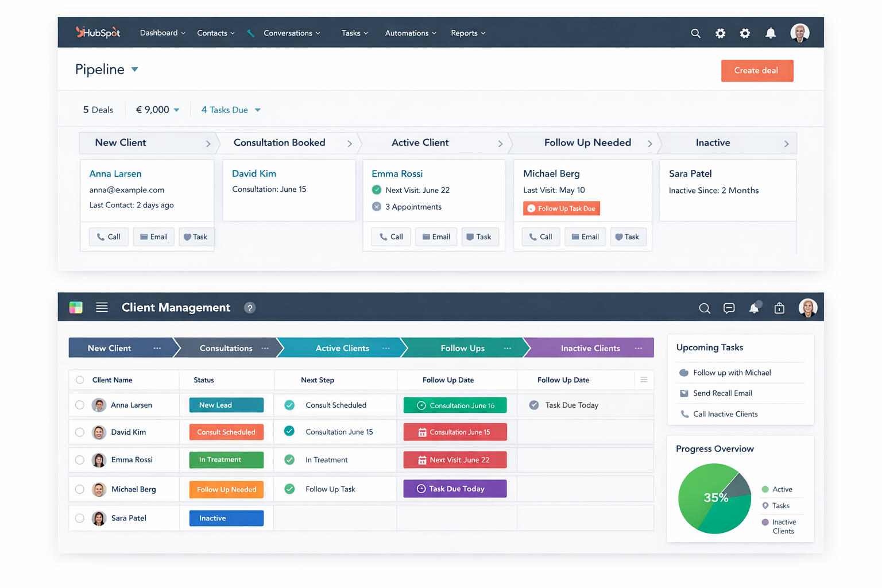Open the chat messages icon in Client Management
The height and width of the screenshot is (588, 882).
tap(729, 308)
